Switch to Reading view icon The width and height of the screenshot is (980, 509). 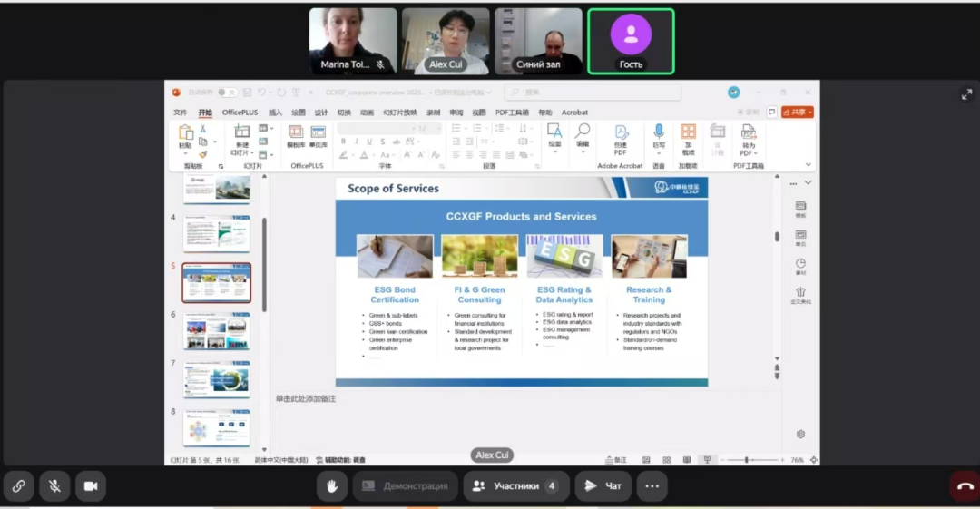[687, 460]
